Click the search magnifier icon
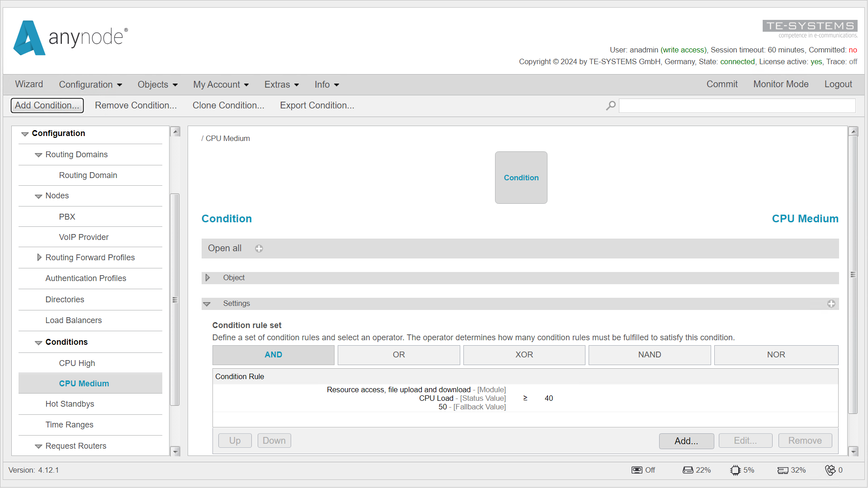The width and height of the screenshot is (868, 488). pyautogui.click(x=610, y=105)
